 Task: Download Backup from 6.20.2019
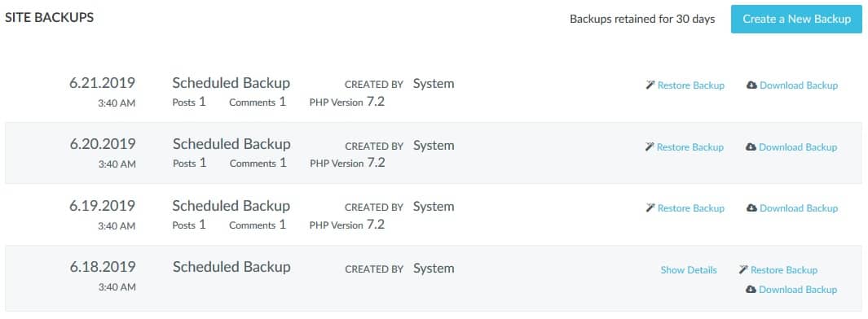798,147
